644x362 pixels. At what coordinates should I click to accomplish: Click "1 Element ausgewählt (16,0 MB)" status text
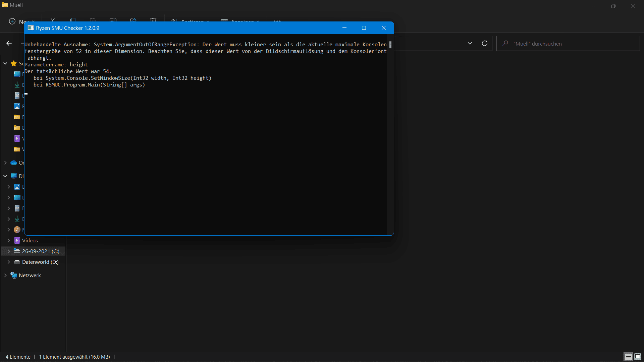[74, 357]
